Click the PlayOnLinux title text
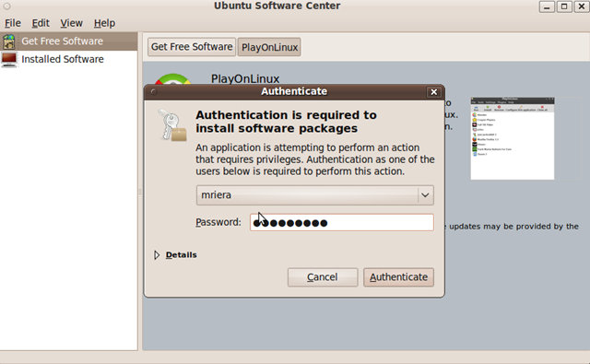Screen dimensions: 590x364 pyautogui.click(x=245, y=79)
